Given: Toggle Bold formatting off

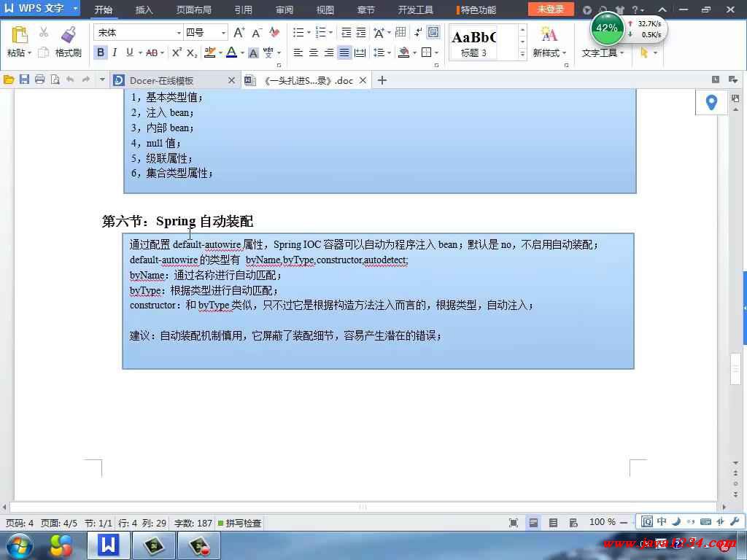Looking at the screenshot, I should [101, 52].
